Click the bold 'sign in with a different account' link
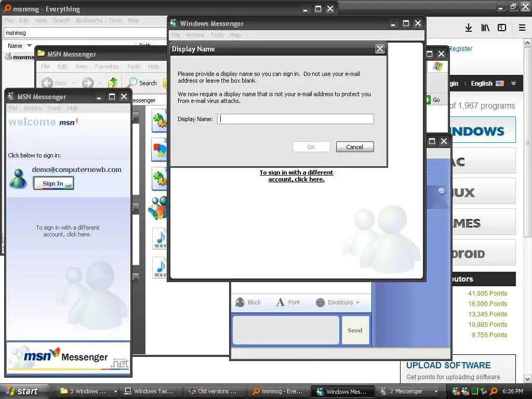The width and height of the screenshot is (532, 399). [x=296, y=176]
